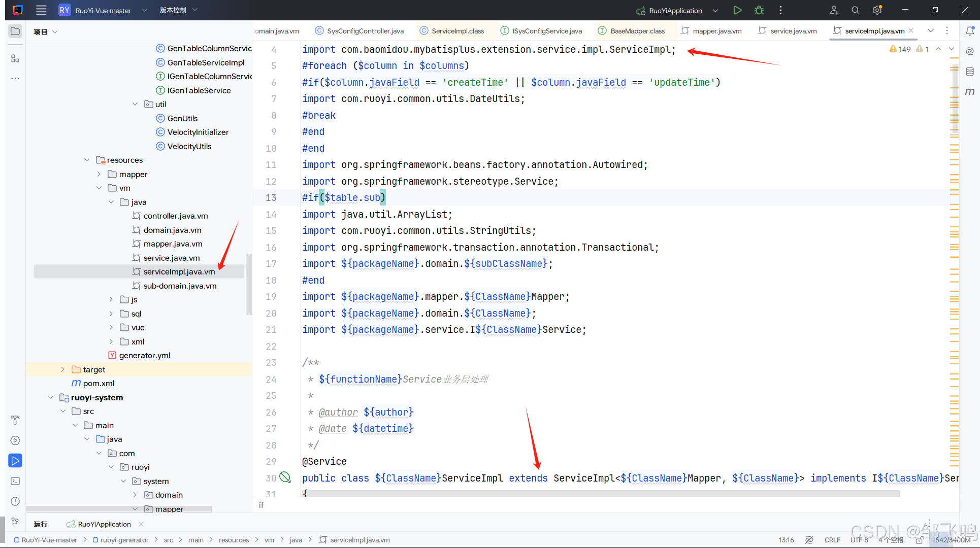The width and height of the screenshot is (980, 548).
Task: Open the AI Assistant spiral icon
Action: [970, 51]
